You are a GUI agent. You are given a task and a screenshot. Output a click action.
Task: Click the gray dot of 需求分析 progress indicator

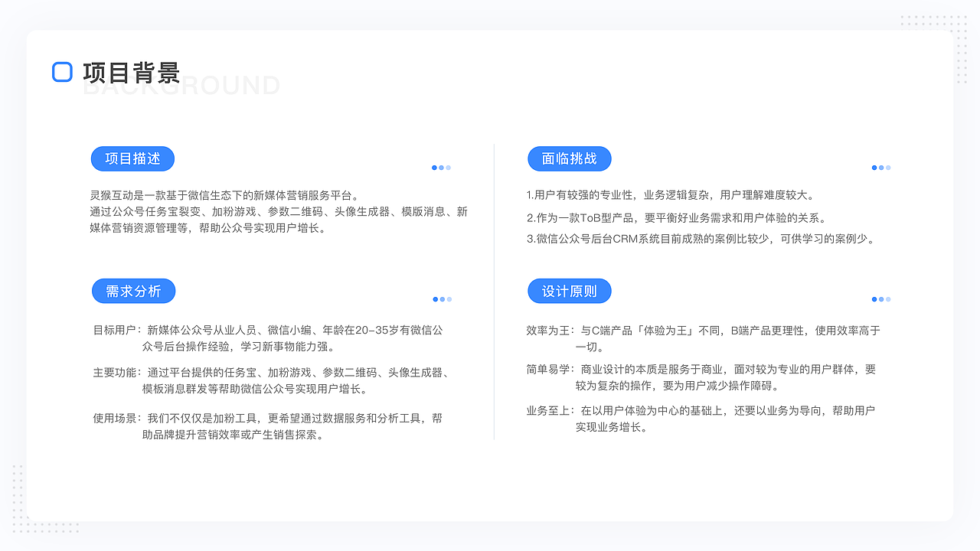pos(449,299)
